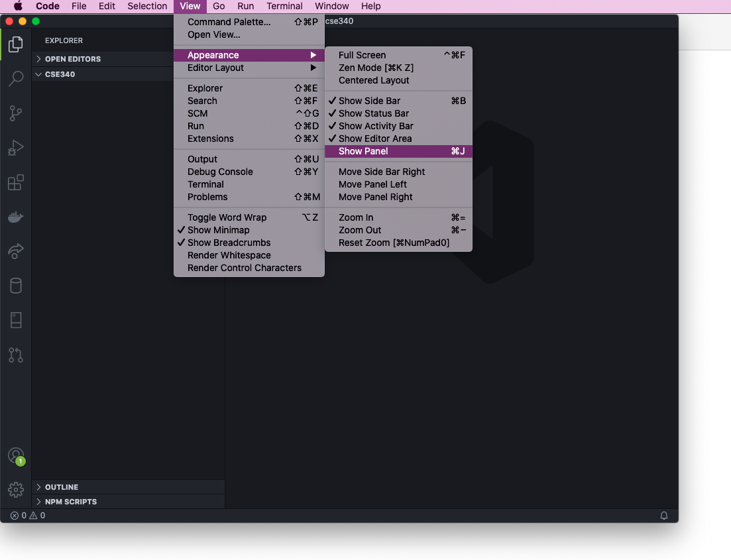This screenshot has width=731, height=560.
Task: Click Command Palette menu entry
Action: (229, 22)
